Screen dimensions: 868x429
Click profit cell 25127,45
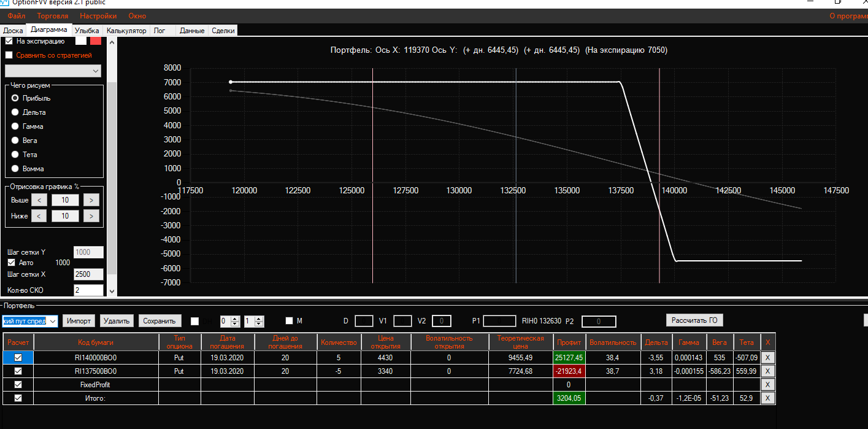click(569, 357)
